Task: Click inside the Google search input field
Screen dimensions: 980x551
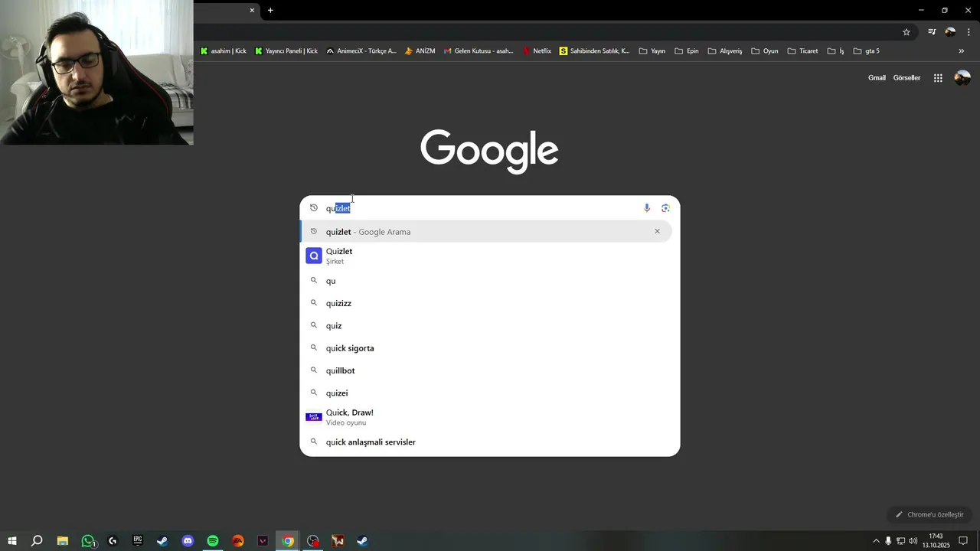Action: coord(482,208)
